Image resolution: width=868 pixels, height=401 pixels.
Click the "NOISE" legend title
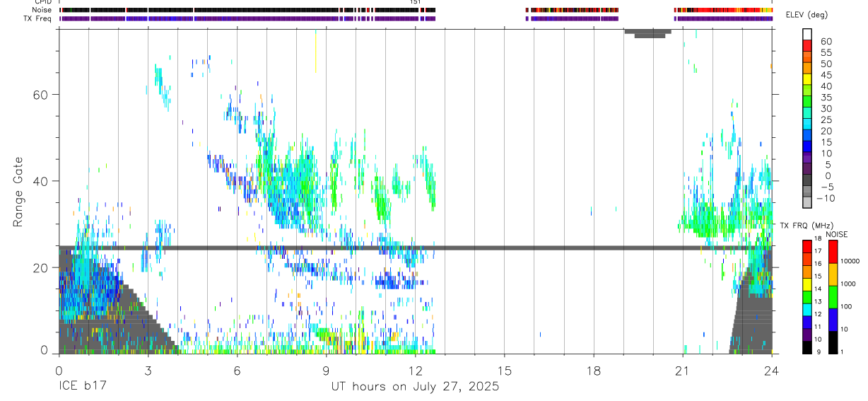(836, 235)
